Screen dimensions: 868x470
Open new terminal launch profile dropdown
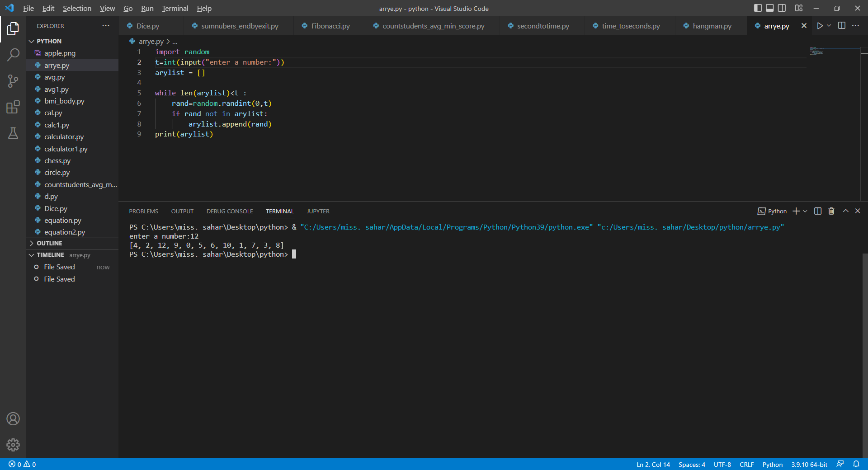(x=805, y=211)
